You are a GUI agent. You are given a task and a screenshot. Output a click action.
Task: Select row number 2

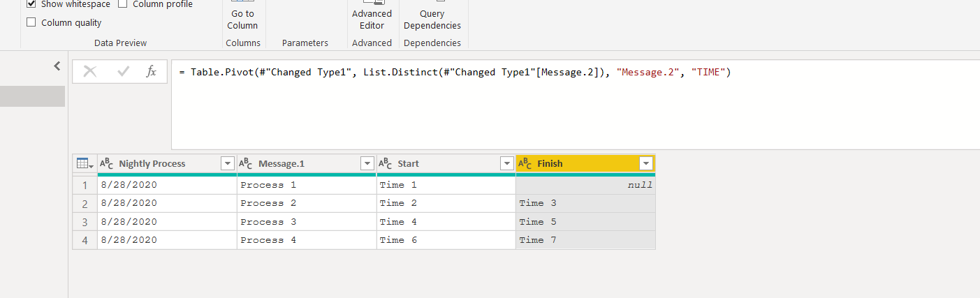(85, 203)
